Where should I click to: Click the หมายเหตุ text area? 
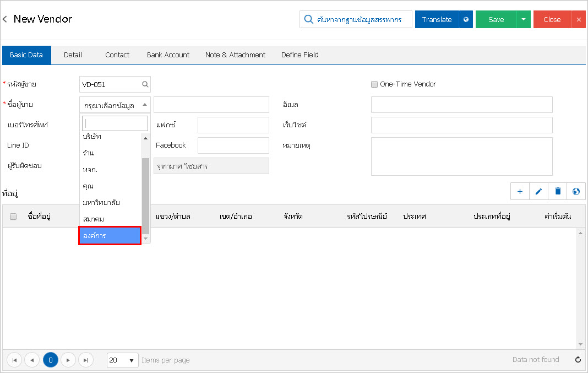click(461, 156)
